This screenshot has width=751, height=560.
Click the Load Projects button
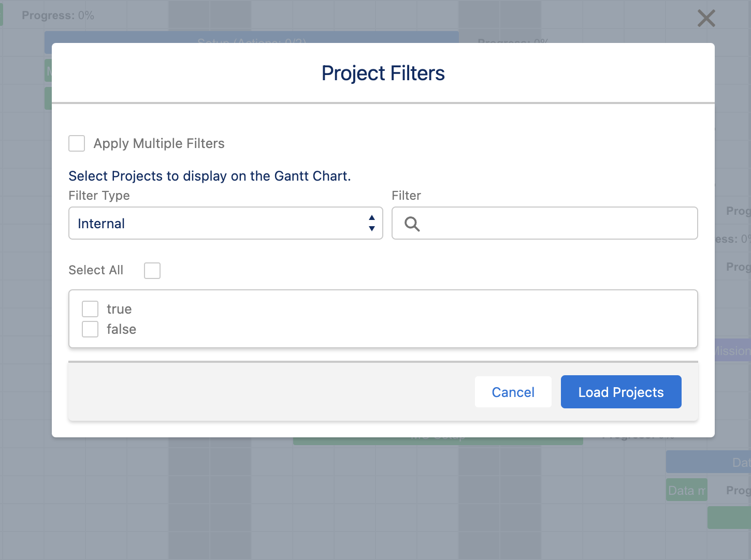pyautogui.click(x=620, y=392)
